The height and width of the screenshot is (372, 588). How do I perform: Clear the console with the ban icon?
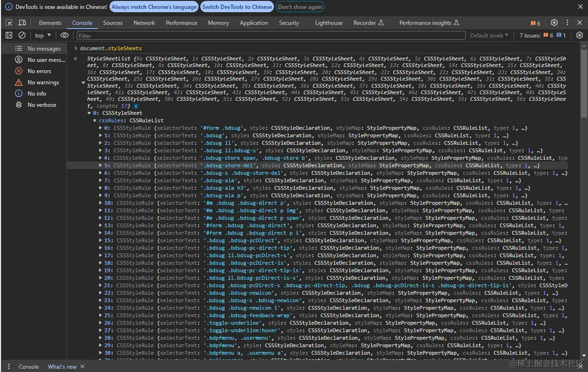pyautogui.click(x=22, y=35)
